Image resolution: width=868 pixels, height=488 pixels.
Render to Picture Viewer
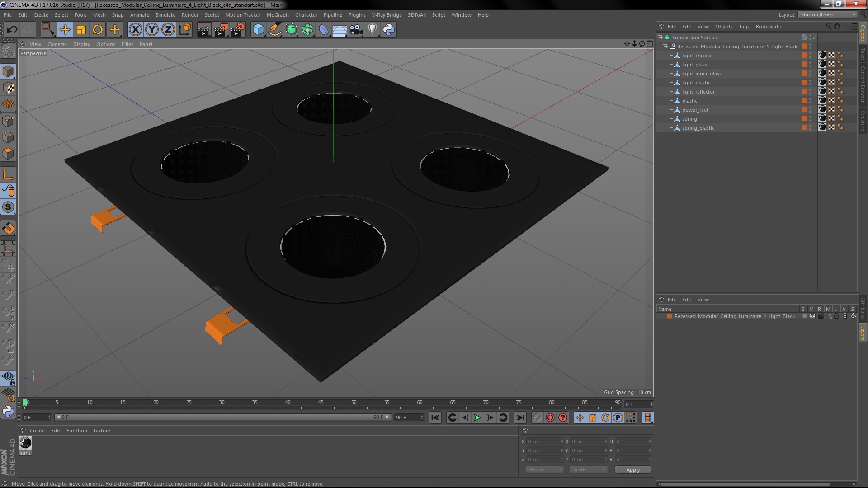(x=221, y=30)
